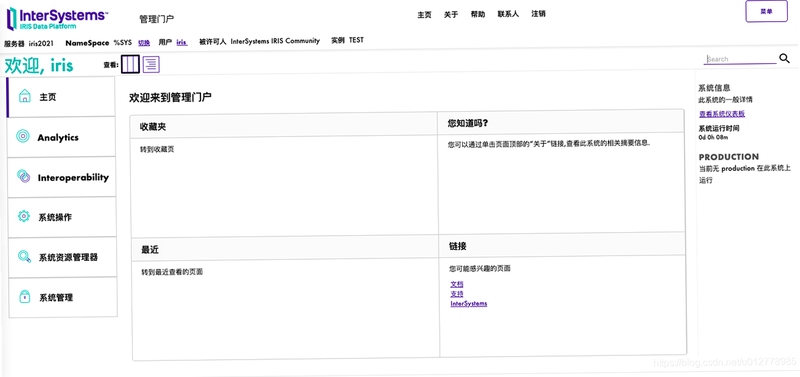This screenshot has width=800, height=377.
Task: Click the 您可能感兴趣的页面 text
Action: coord(480,268)
